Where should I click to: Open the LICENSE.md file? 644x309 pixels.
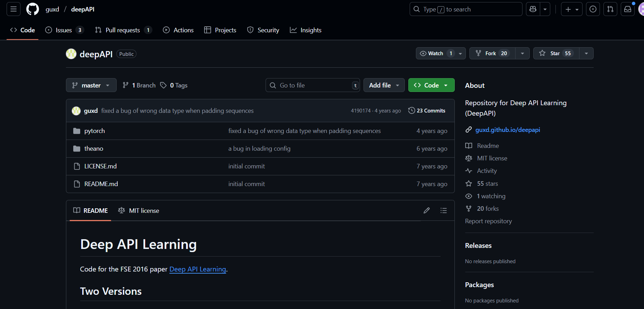pos(100,166)
